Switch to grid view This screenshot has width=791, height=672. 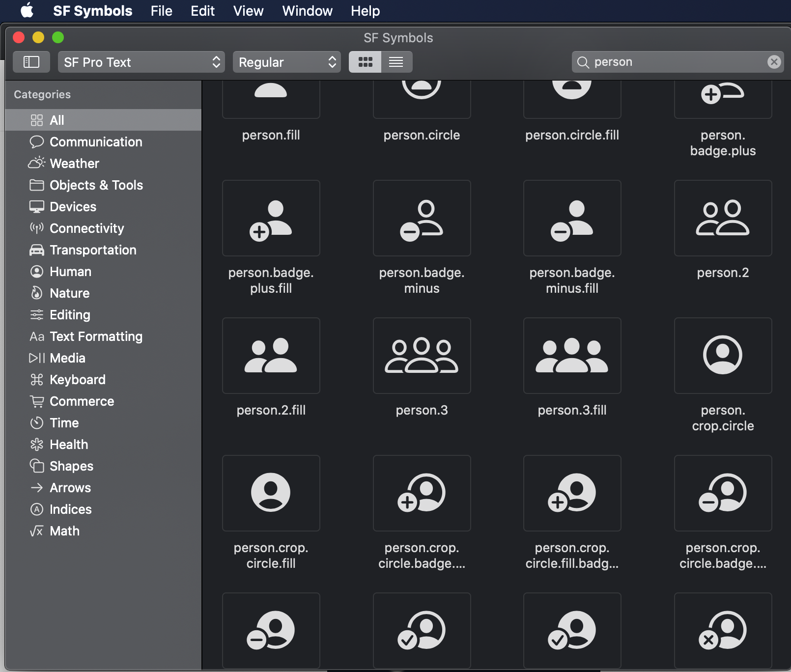(x=365, y=62)
